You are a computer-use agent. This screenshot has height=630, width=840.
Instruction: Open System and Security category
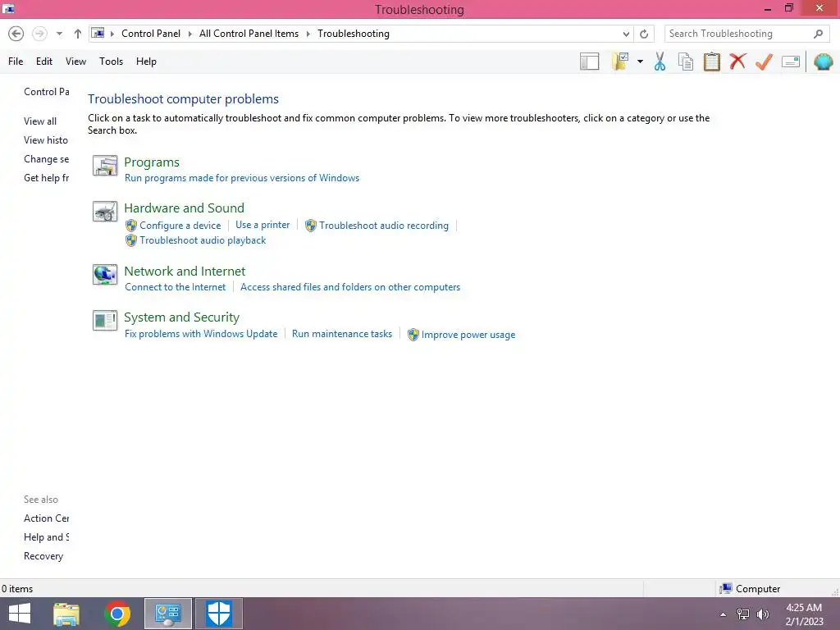pos(181,317)
